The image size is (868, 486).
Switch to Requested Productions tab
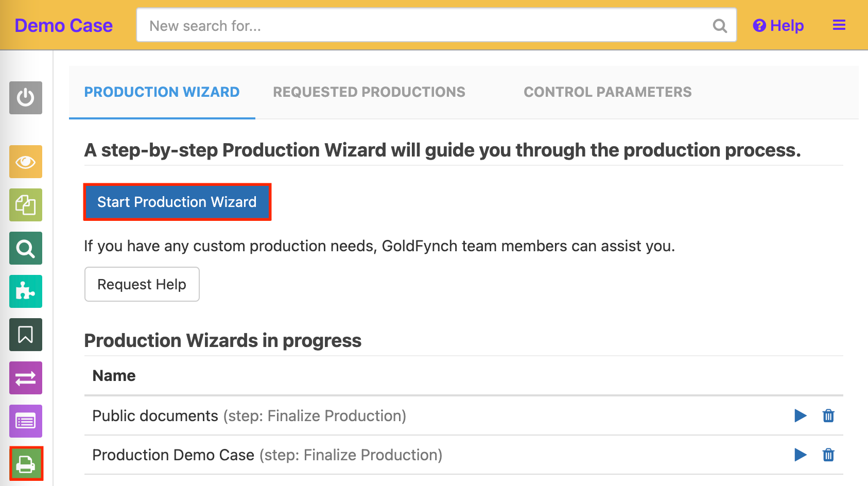click(x=369, y=92)
